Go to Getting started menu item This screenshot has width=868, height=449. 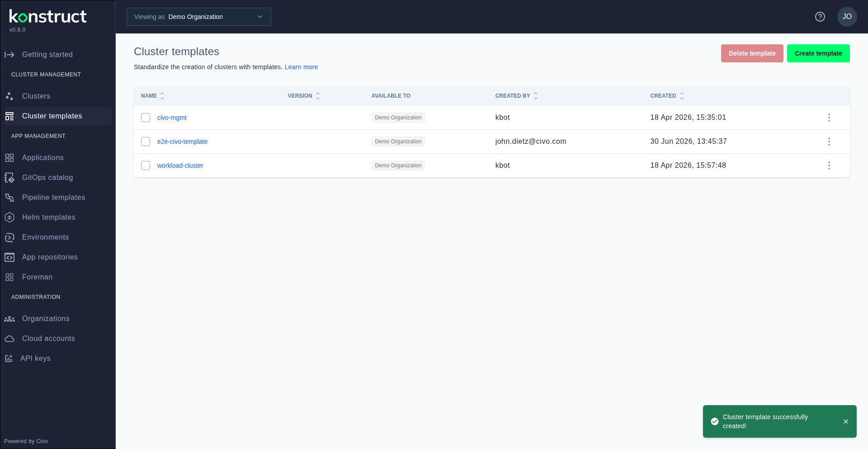coord(58,55)
